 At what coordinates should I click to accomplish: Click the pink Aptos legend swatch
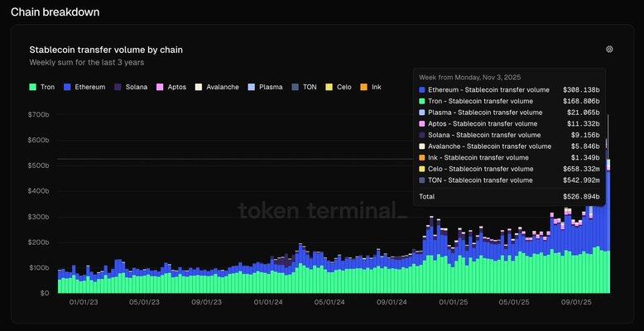160,87
